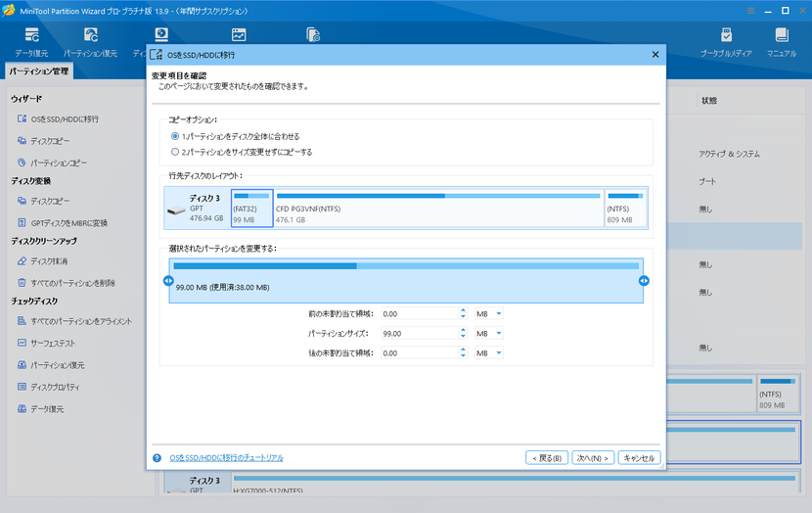Click the selected partition usage bar

coord(406,266)
